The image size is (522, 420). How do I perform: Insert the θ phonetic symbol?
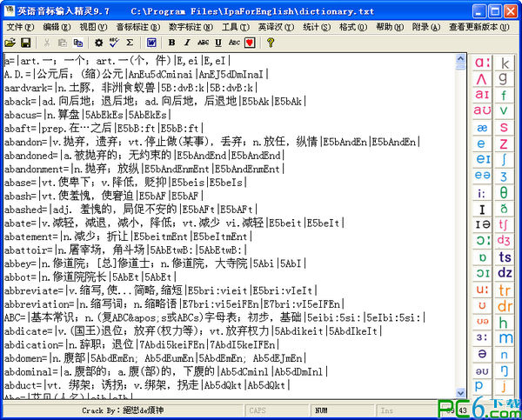(x=505, y=192)
